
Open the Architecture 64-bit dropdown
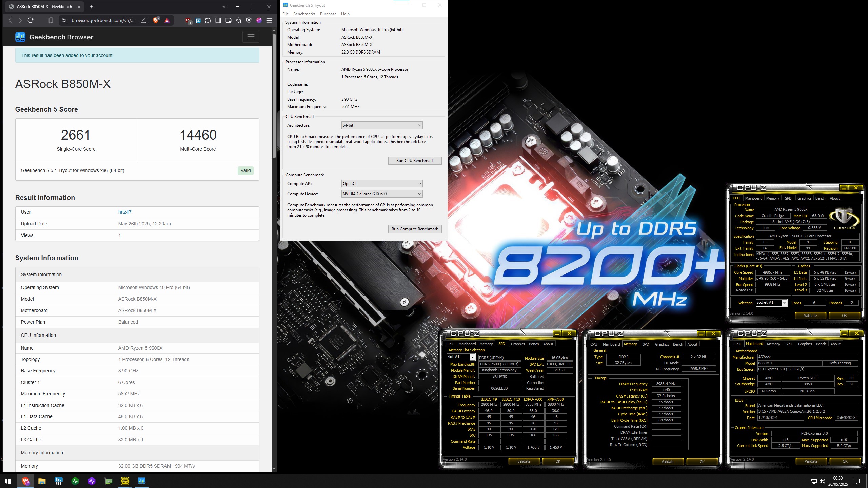pyautogui.click(x=382, y=125)
